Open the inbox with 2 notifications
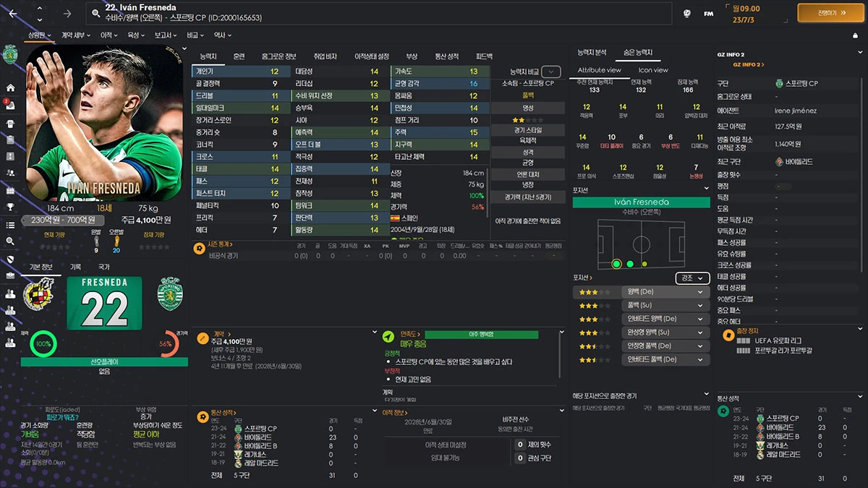 point(10,105)
